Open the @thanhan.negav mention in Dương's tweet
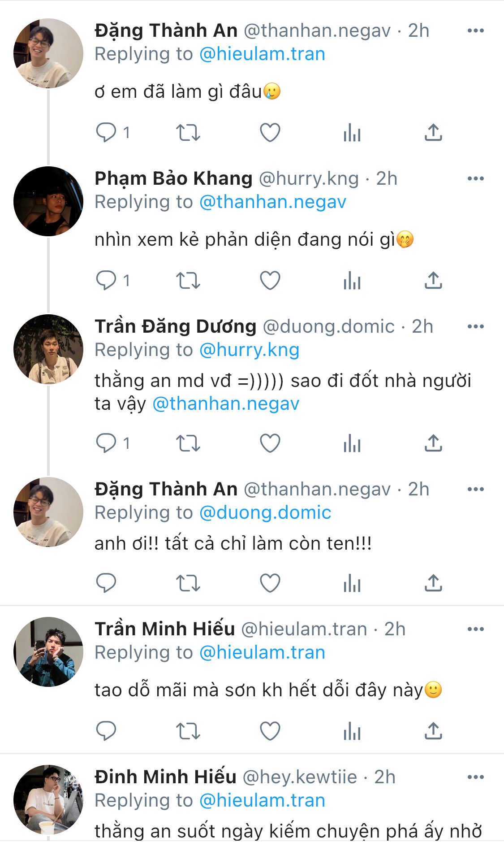Viewport: 504px width, 842px height. pos(226,404)
